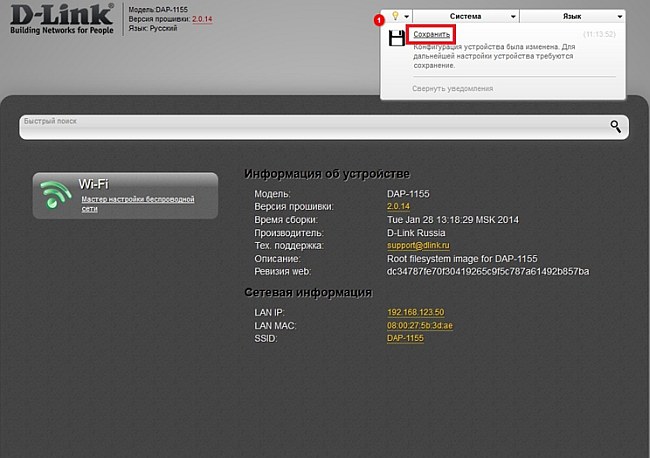Focus the Быстрый поиск search field
650x458 pixels.
pos(310,127)
